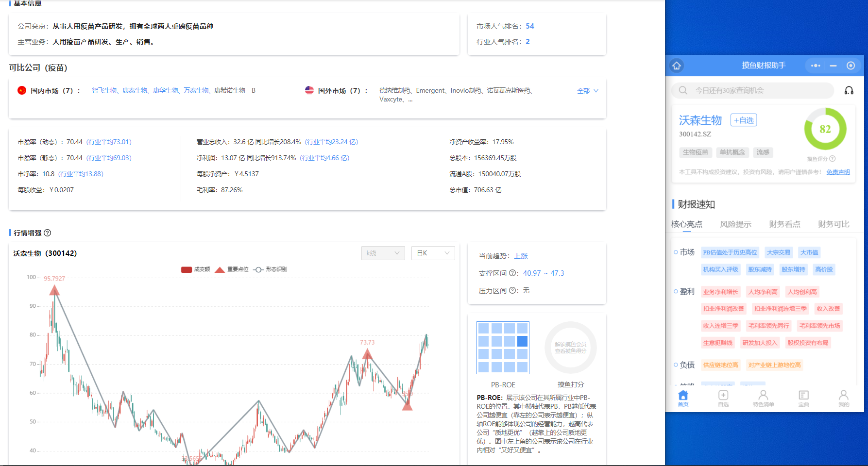Screen dimensions: 868x466
Task: Click the 95.7927 peak marker triangle
Action: 54,290
